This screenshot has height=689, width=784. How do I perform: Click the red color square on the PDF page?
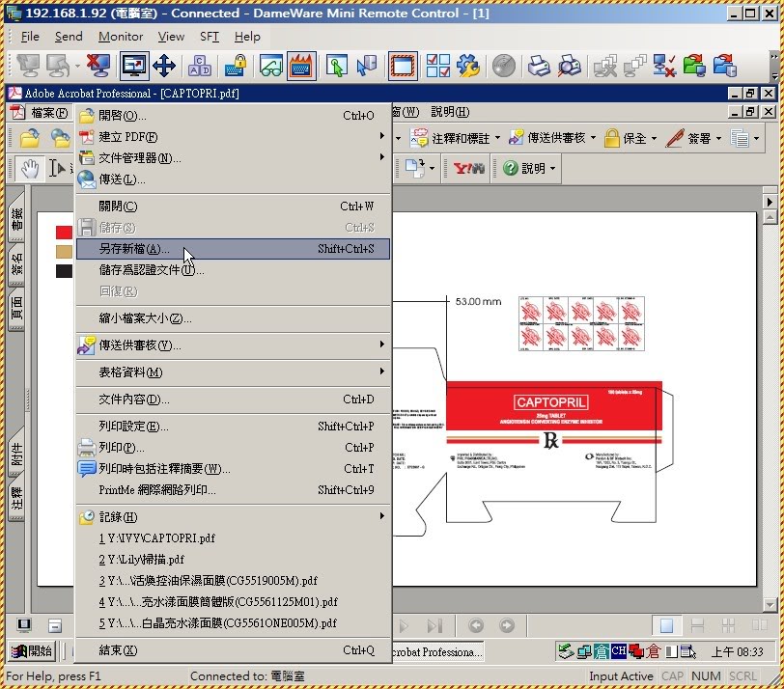tap(64, 233)
